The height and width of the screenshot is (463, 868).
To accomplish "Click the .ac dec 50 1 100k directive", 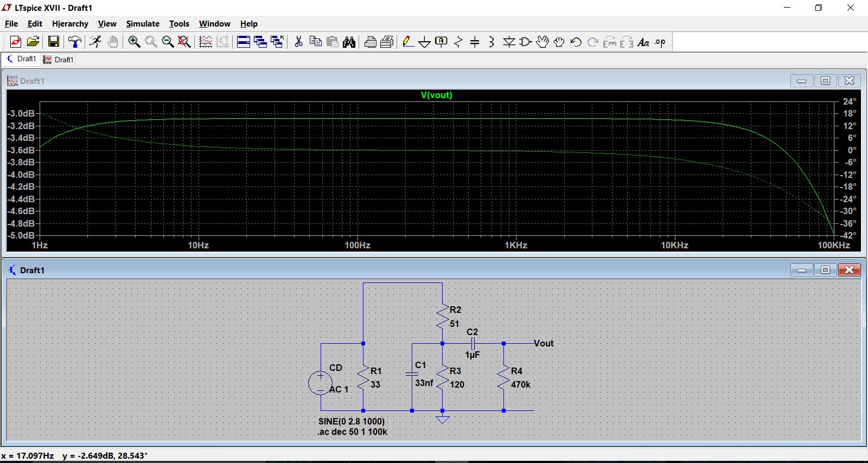I will 353,432.
